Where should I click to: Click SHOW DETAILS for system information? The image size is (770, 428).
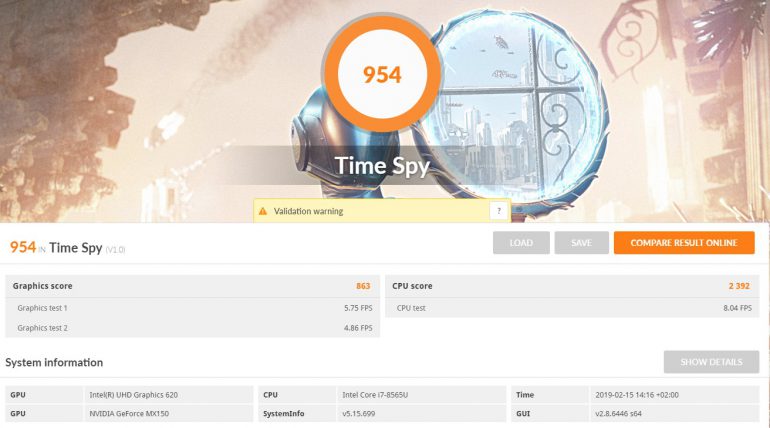coord(711,362)
